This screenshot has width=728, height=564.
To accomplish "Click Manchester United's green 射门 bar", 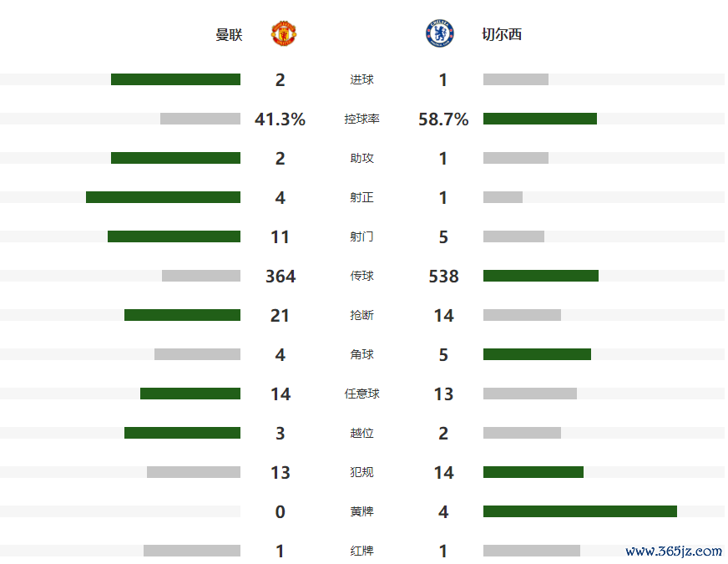I will point(174,236).
